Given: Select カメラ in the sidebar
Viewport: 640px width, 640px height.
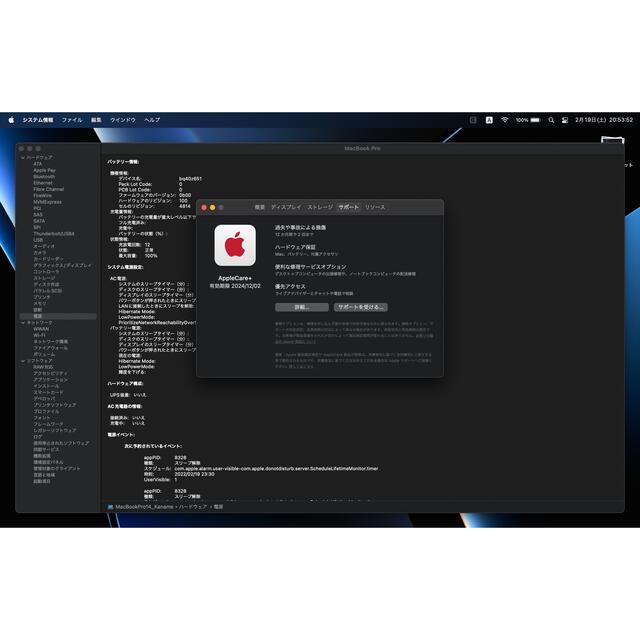Looking at the screenshot, I should tap(40, 253).
